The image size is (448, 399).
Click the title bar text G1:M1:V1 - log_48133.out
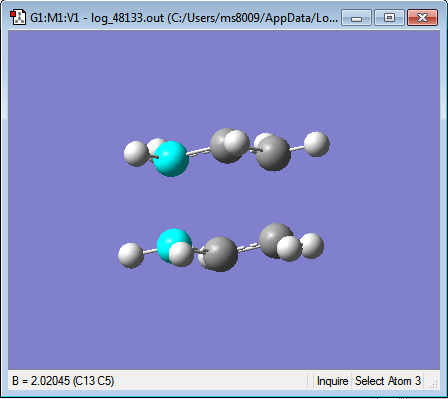coord(97,18)
